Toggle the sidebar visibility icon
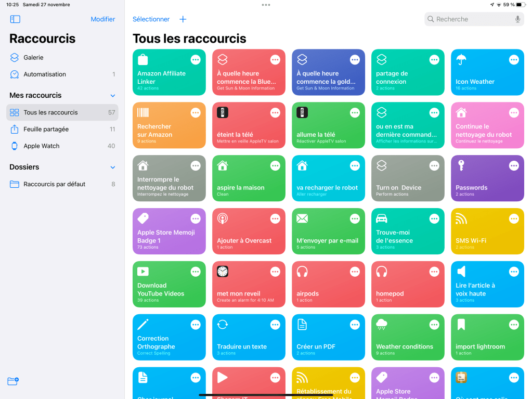The image size is (532, 399). tap(15, 19)
